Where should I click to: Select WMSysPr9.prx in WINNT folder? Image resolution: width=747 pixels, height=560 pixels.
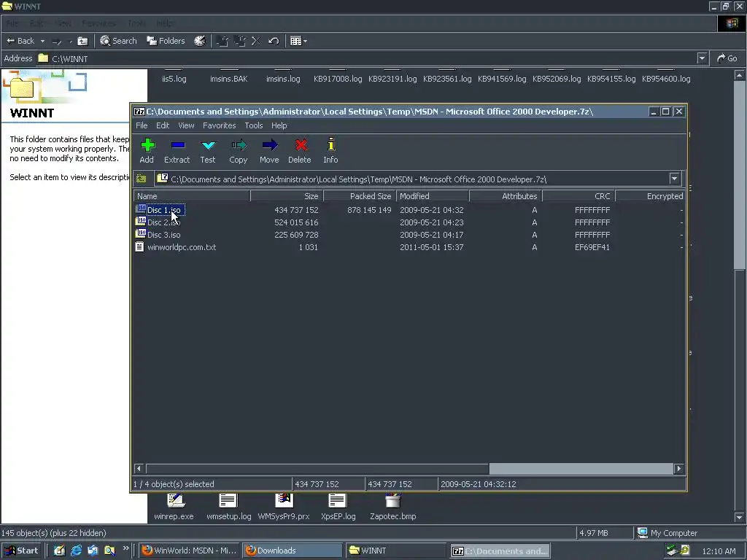coord(284,507)
